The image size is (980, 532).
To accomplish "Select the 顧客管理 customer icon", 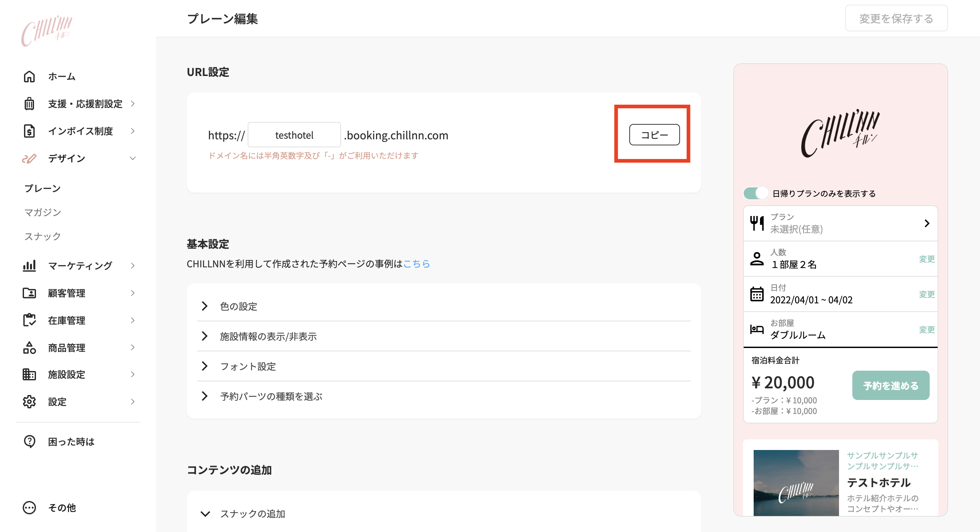I will click(x=30, y=293).
